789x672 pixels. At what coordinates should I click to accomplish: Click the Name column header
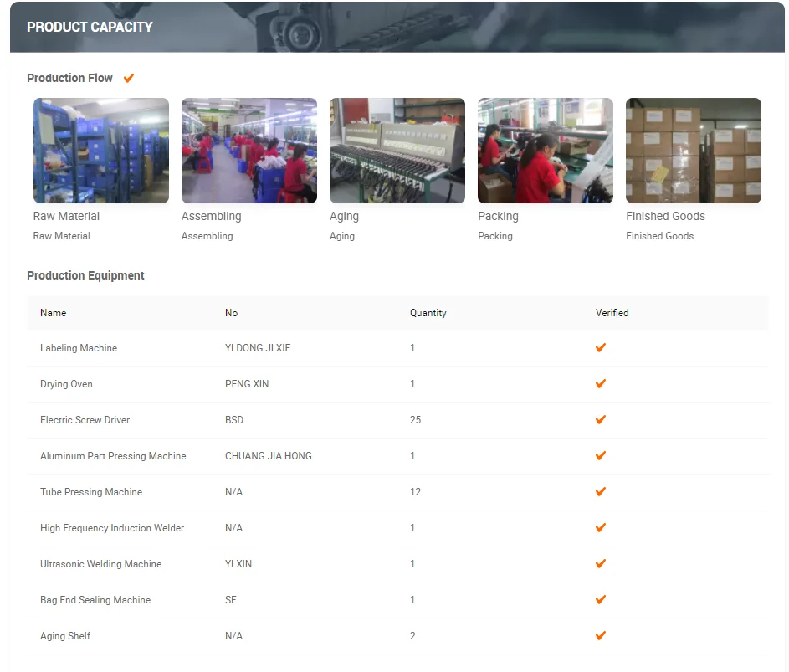tap(54, 313)
